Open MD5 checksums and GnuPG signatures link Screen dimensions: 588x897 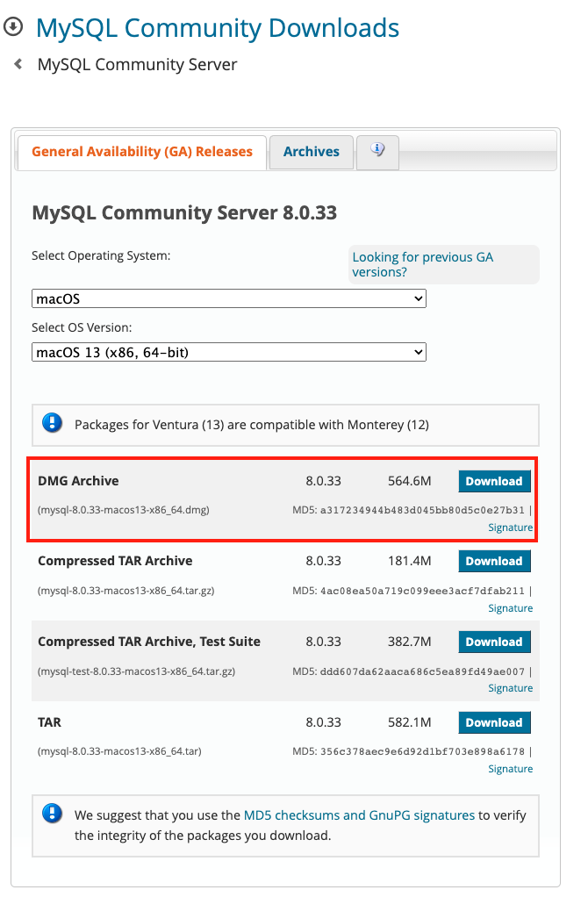pyautogui.click(x=359, y=815)
